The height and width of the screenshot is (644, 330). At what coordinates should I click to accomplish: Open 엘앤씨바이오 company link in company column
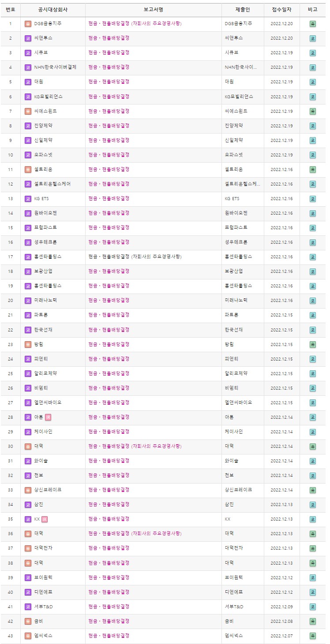point(48,402)
